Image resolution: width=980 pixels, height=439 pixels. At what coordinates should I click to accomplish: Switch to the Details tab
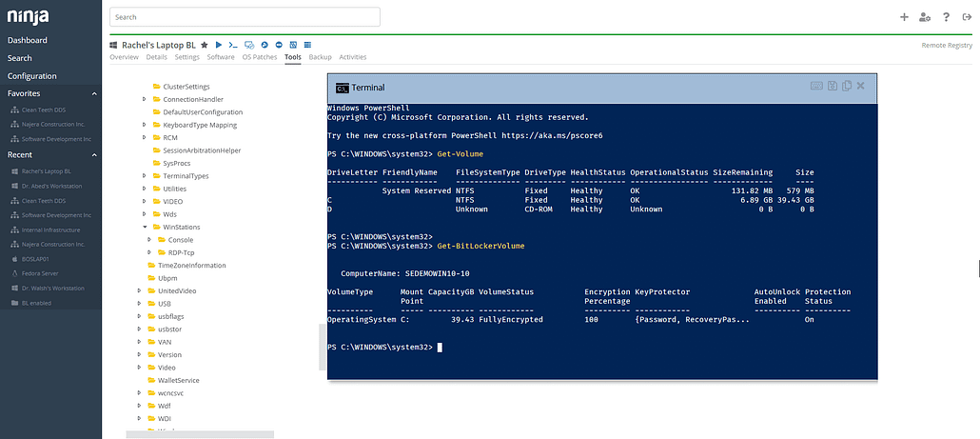(x=156, y=57)
